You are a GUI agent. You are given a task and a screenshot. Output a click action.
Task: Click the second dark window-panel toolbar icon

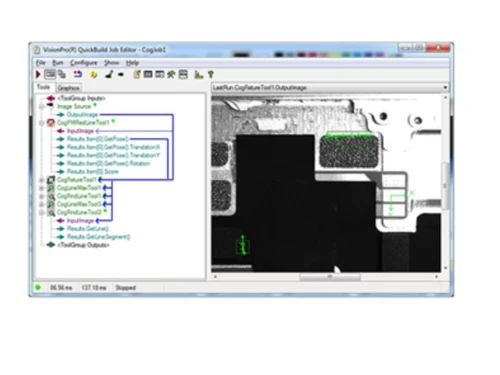pos(160,74)
